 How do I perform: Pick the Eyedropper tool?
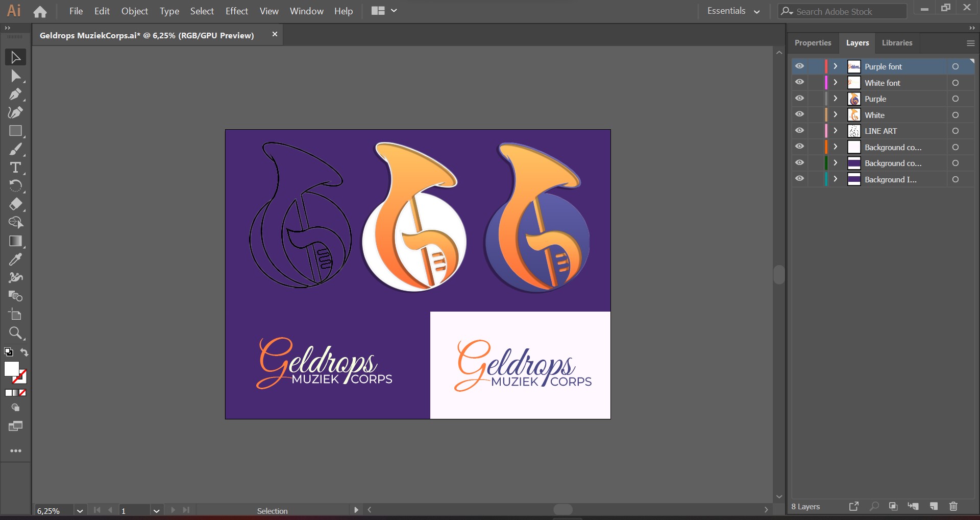click(x=15, y=259)
